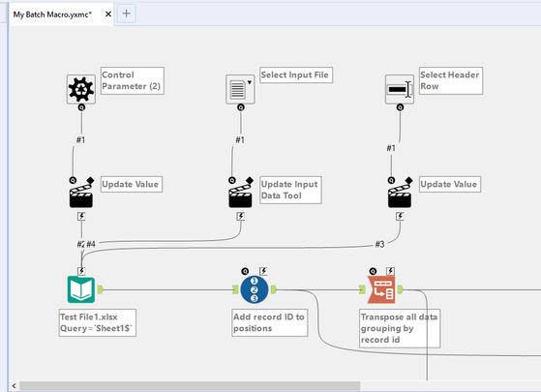Click the left Update Value action clapperboard
The height and width of the screenshot is (392, 541).
click(81, 194)
